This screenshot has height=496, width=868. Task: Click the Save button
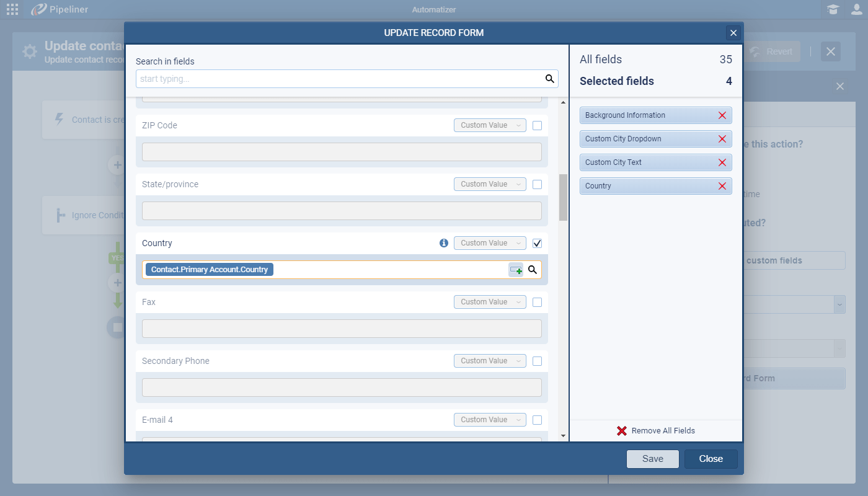point(652,459)
